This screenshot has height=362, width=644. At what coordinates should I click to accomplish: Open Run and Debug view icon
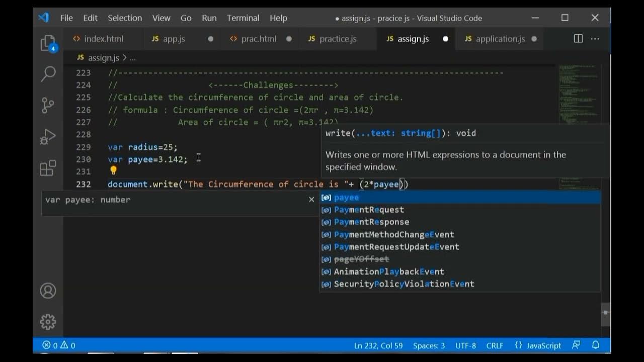tap(48, 137)
